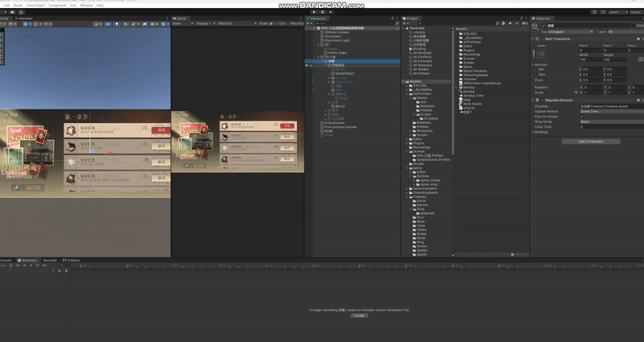Select All Prefabs under Favorites
Image resolution: width=644 pixels, height=342 pixels.
pyautogui.click(x=421, y=73)
